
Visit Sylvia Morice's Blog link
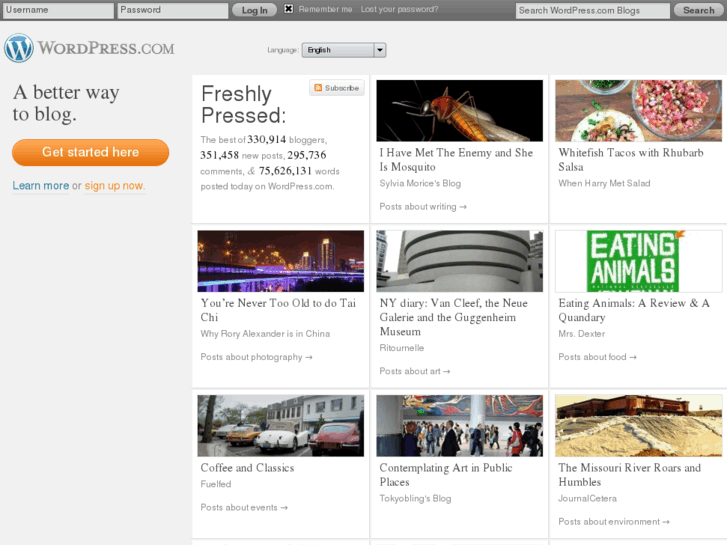tap(420, 183)
